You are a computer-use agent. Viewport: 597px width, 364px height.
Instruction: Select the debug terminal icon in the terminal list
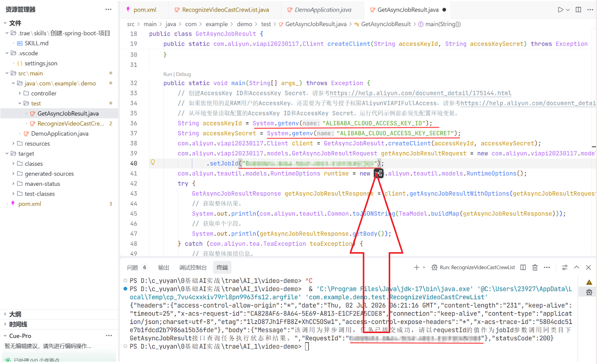point(589,292)
